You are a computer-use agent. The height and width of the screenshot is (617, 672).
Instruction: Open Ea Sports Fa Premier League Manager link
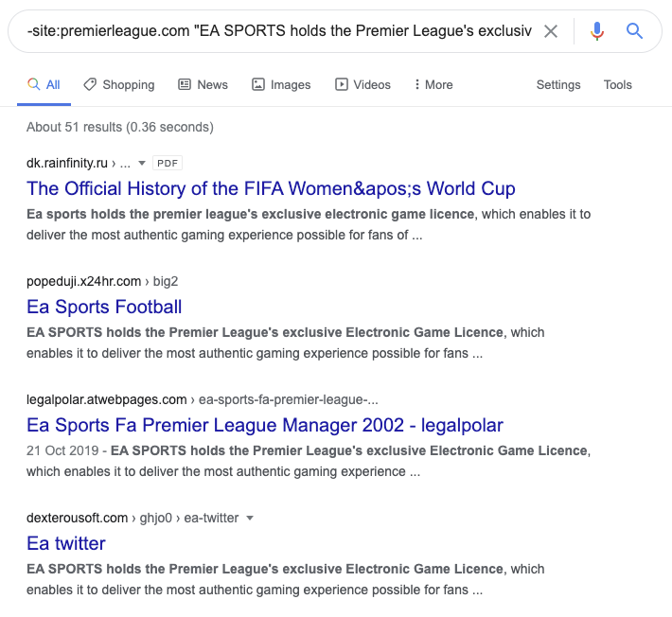265,425
